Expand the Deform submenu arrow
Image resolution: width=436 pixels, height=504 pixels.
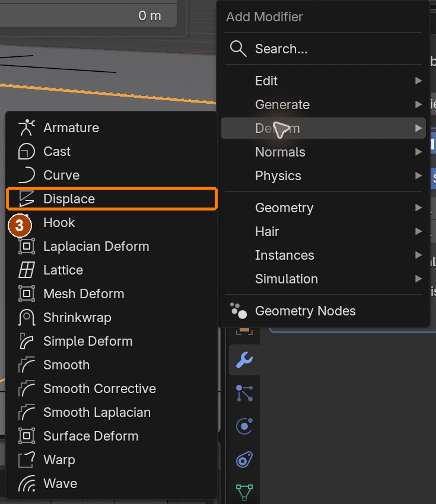(x=418, y=128)
